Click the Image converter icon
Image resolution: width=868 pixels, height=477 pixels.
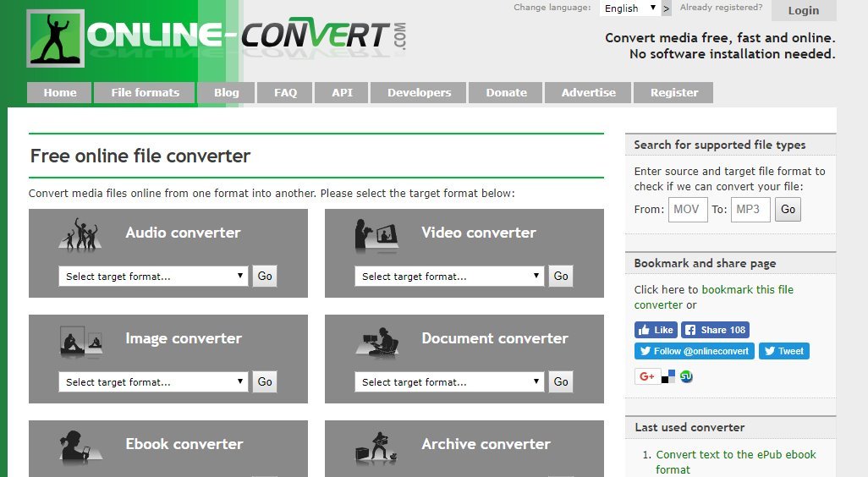coord(81,341)
